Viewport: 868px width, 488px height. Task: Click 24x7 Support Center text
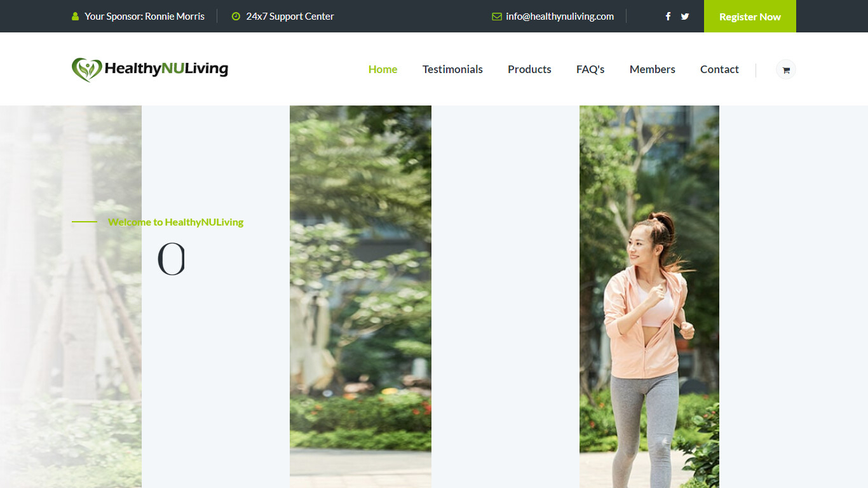click(x=290, y=17)
